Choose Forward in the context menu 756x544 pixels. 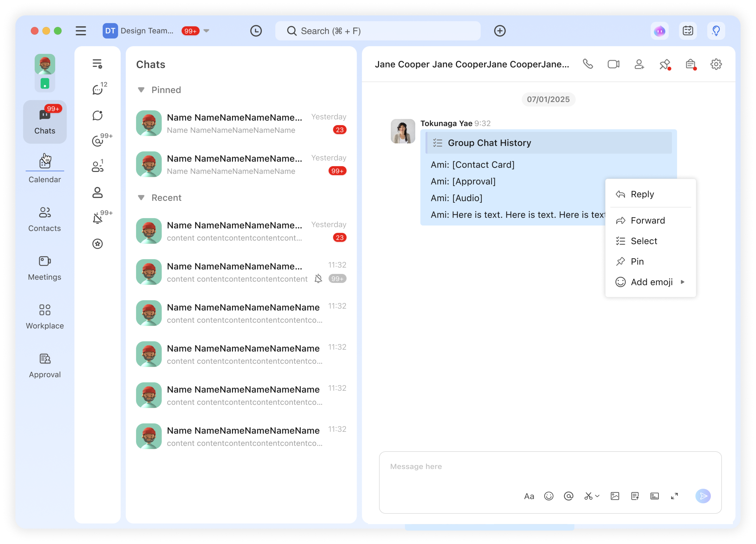point(647,221)
